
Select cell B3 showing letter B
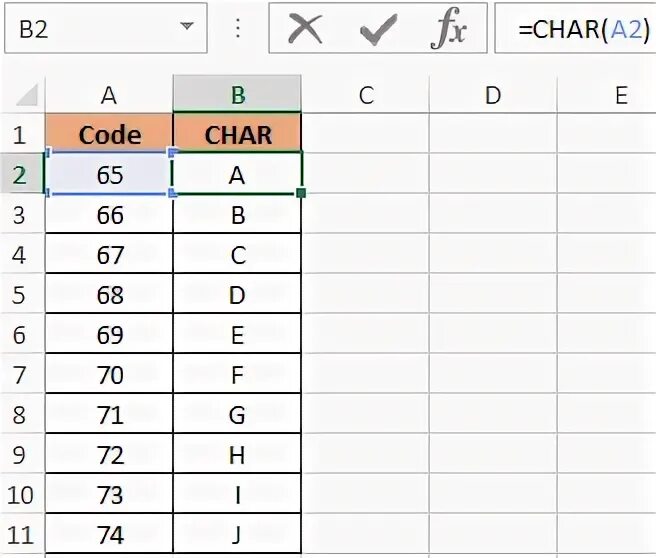[x=237, y=213]
